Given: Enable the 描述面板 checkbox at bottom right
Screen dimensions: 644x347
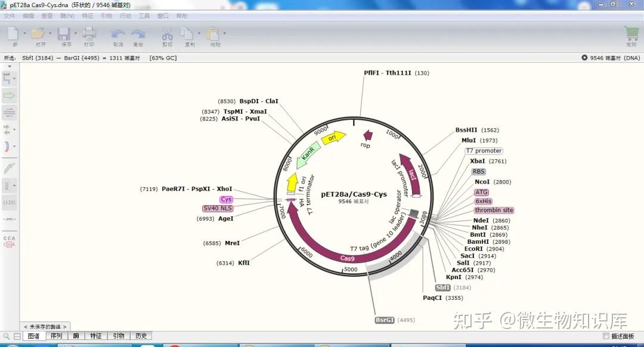Looking at the screenshot, I should pos(606,335).
